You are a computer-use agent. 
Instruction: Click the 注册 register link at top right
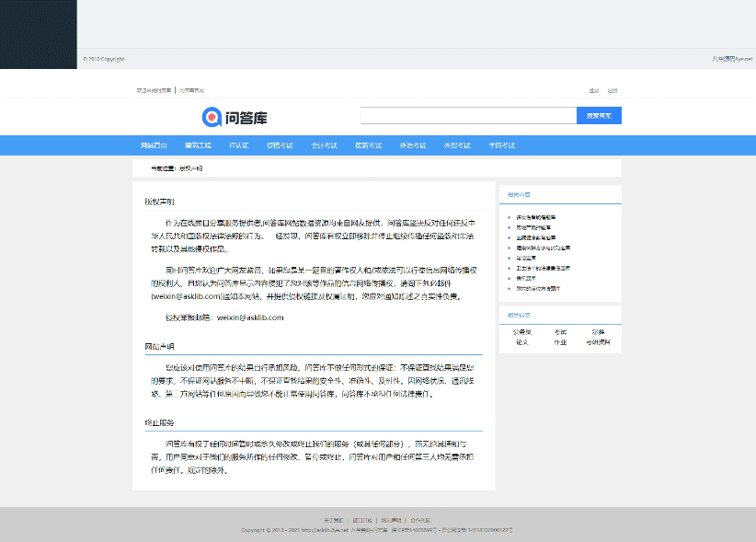click(x=613, y=91)
